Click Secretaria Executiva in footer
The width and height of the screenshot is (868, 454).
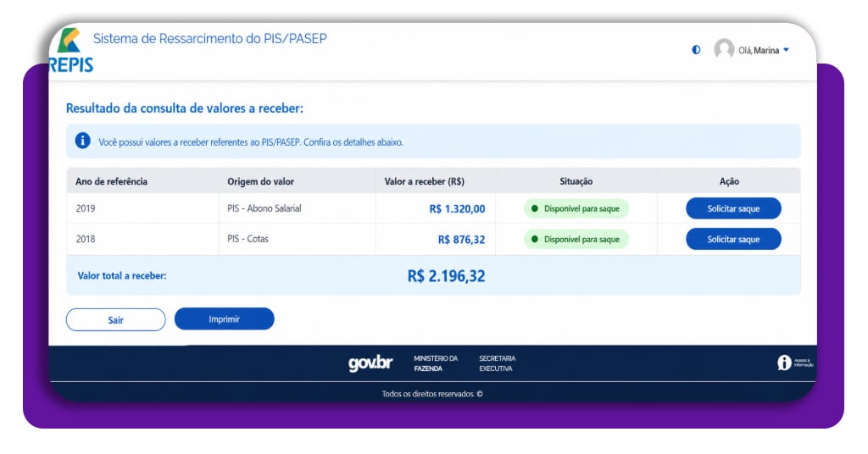pos(497,363)
